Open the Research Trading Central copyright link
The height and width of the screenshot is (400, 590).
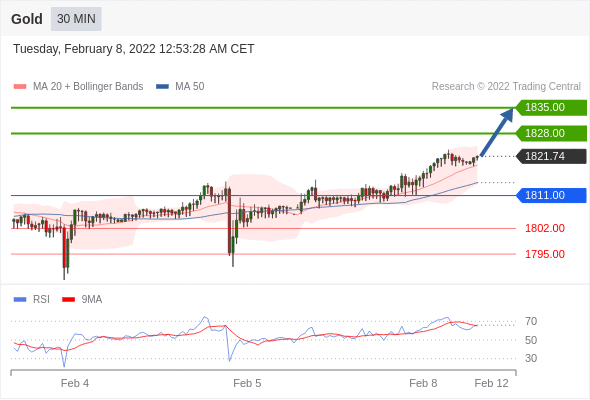[x=506, y=87]
